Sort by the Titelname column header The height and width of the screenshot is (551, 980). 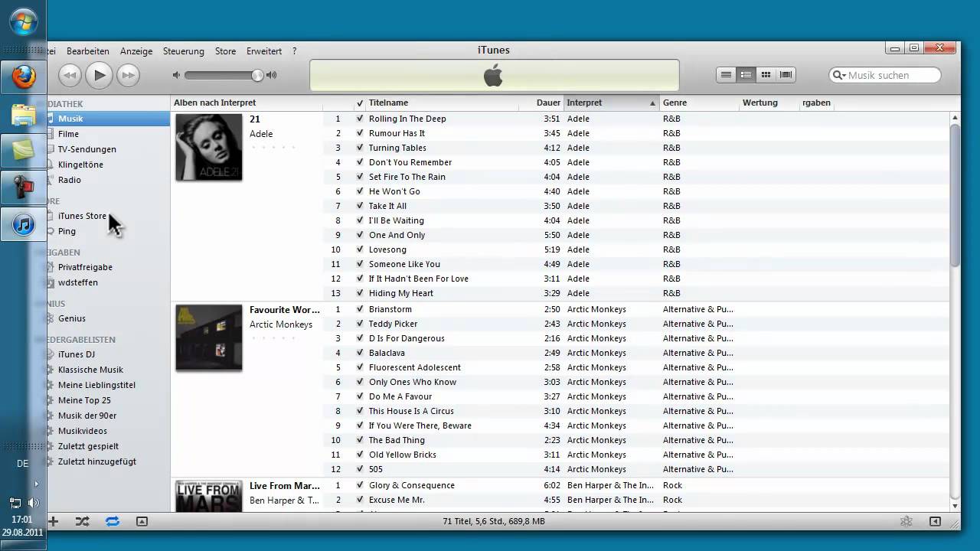[442, 103]
